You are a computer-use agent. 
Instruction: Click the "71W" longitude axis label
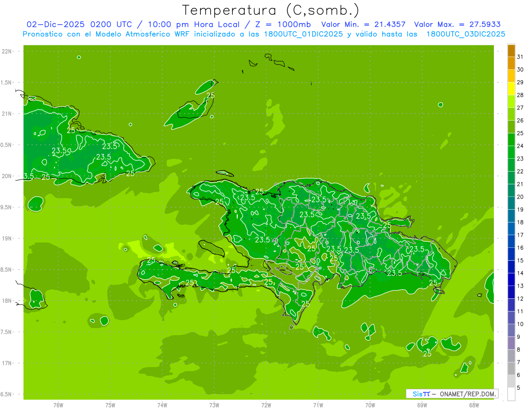coord(318,405)
